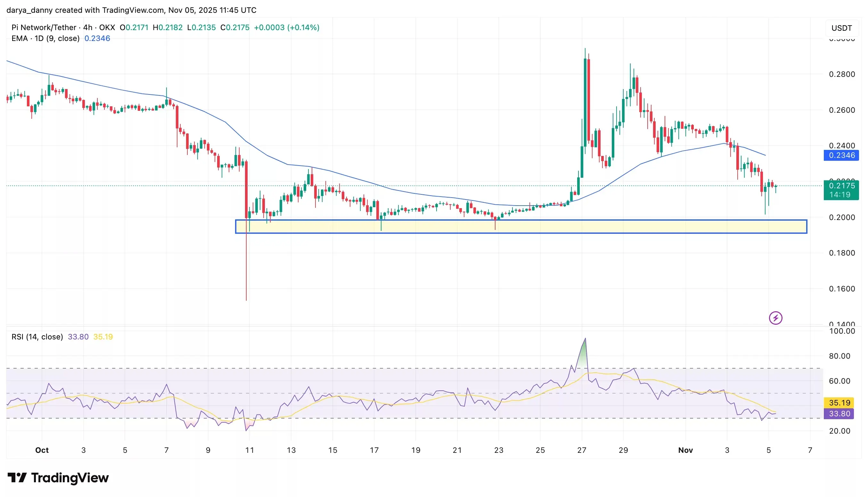Screen dimensions: 868x497
Task: Expand the RSI (14, close) indicator legend
Action: pos(37,337)
